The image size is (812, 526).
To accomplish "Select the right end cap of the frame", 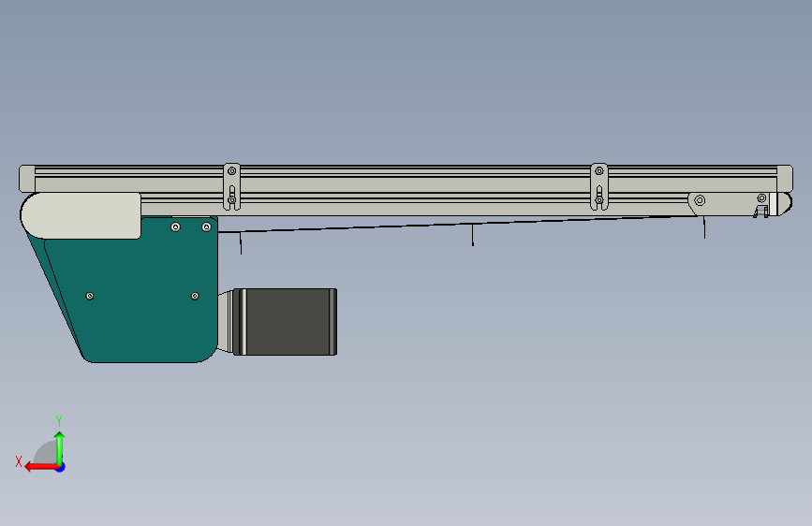I will coord(785,179).
